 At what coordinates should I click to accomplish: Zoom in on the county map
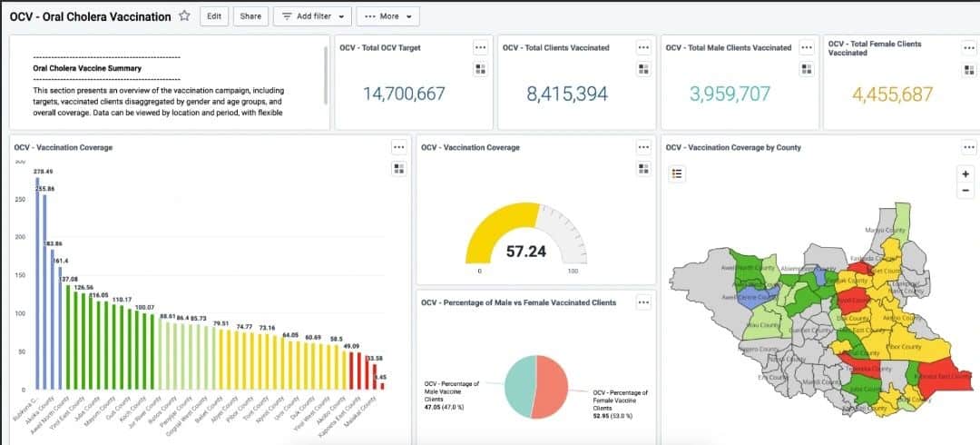965,173
